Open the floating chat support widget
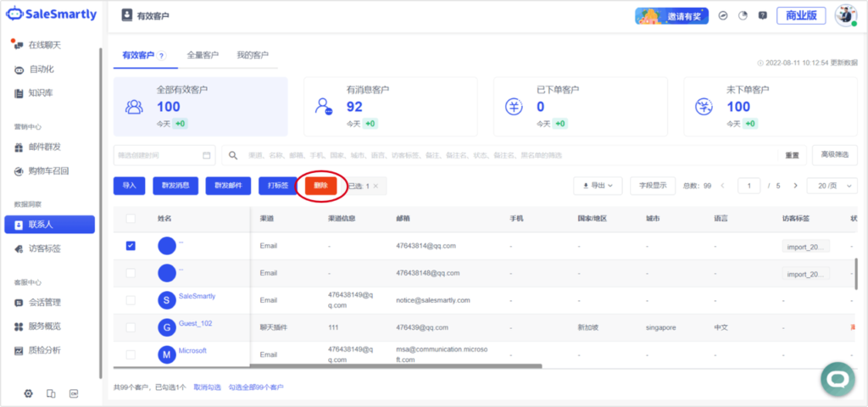The image size is (868, 407). [x=837, y=379]
